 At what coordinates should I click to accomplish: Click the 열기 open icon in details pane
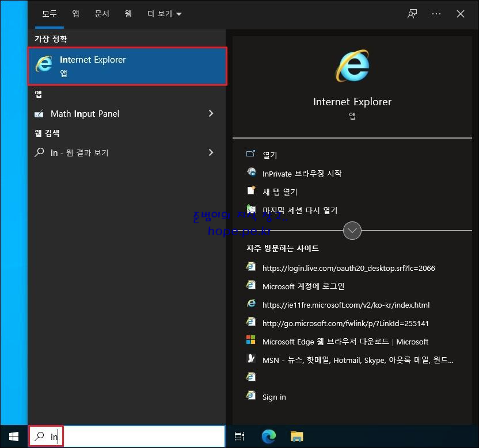pos(251,154)
